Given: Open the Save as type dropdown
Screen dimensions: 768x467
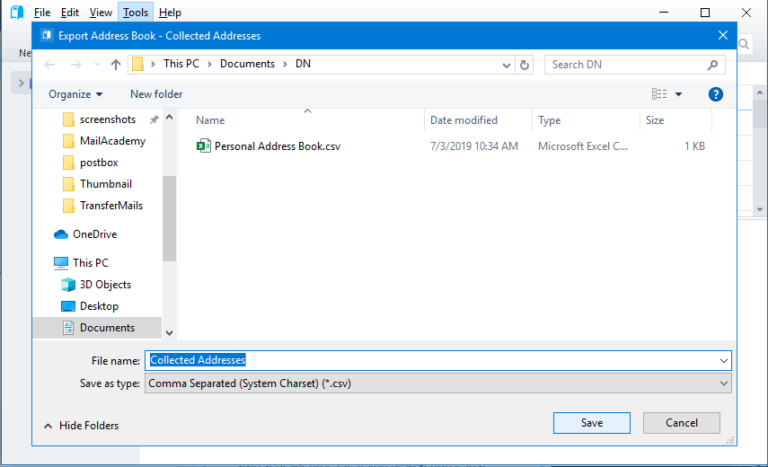Looking at the screenshot, I should 438,383.
